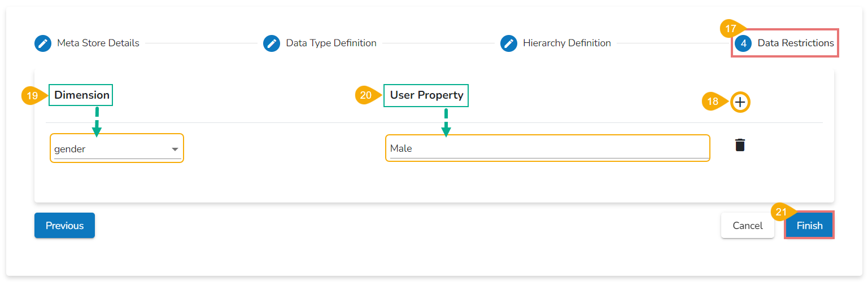This screenshot has height=282, width=868.
Task: Click the Dimension column header
Action: pyautogui.click(x=82, y=95)
